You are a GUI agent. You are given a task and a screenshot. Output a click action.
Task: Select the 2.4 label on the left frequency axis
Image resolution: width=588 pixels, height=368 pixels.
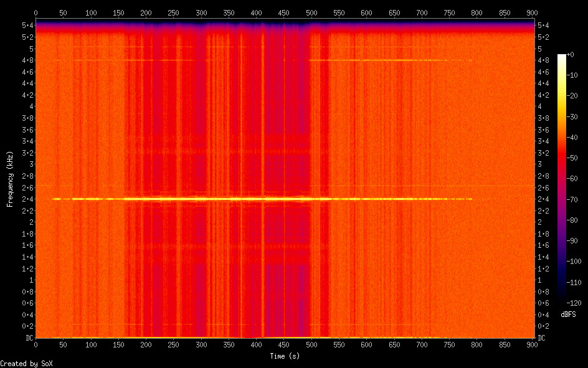[x=27, y=199]
